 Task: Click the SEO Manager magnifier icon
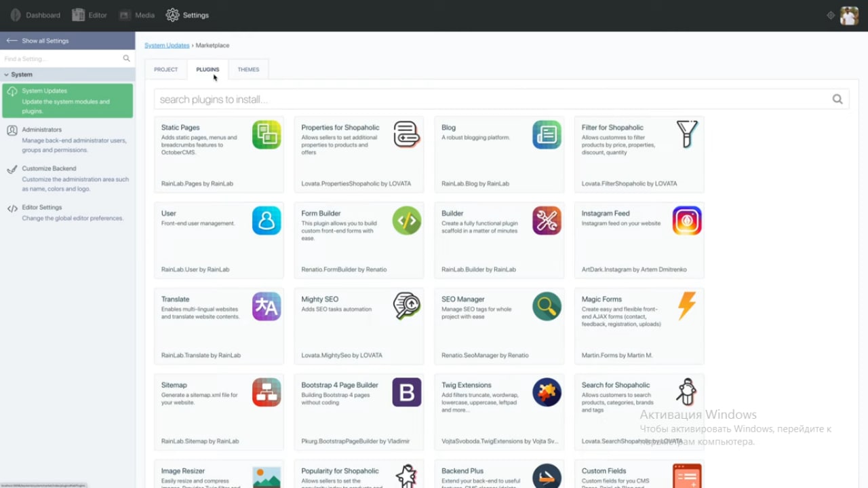click(x=547, y=306)
